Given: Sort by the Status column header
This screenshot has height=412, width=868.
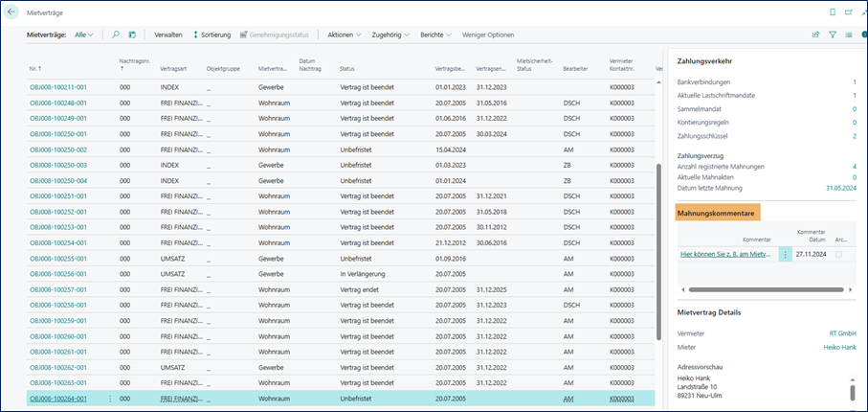Looking at the screenshot, I should pos(347,68).
